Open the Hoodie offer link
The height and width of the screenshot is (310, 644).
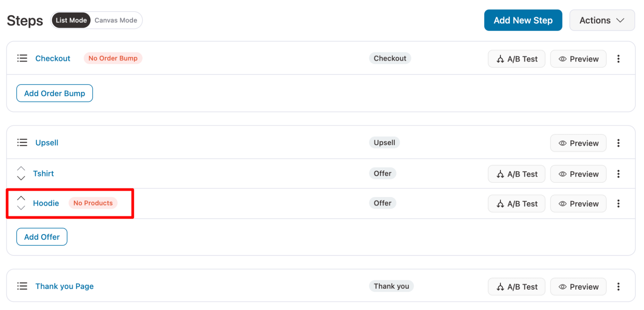46,203
